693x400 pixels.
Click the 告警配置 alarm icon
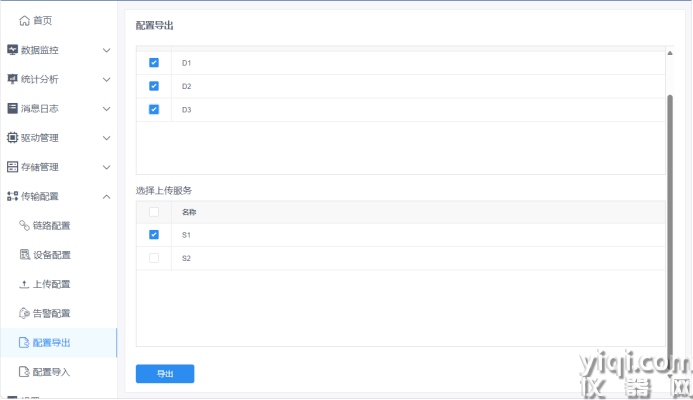[x=24, y=313]
